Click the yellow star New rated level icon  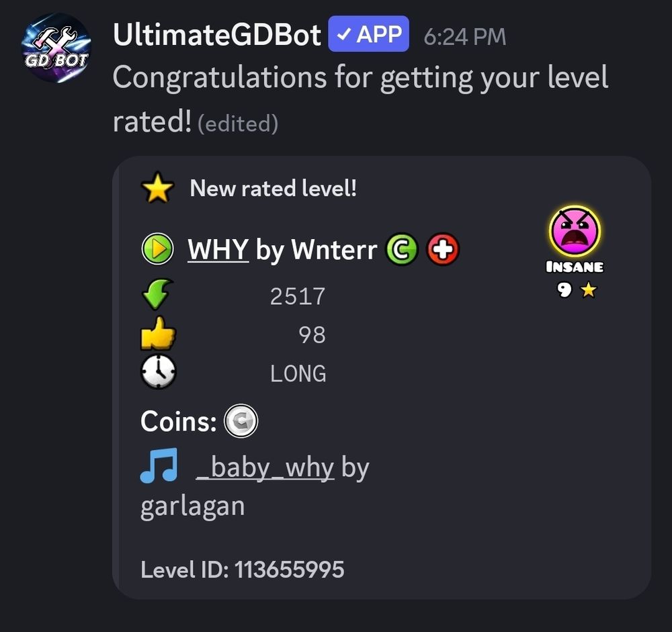coord(157,187)
